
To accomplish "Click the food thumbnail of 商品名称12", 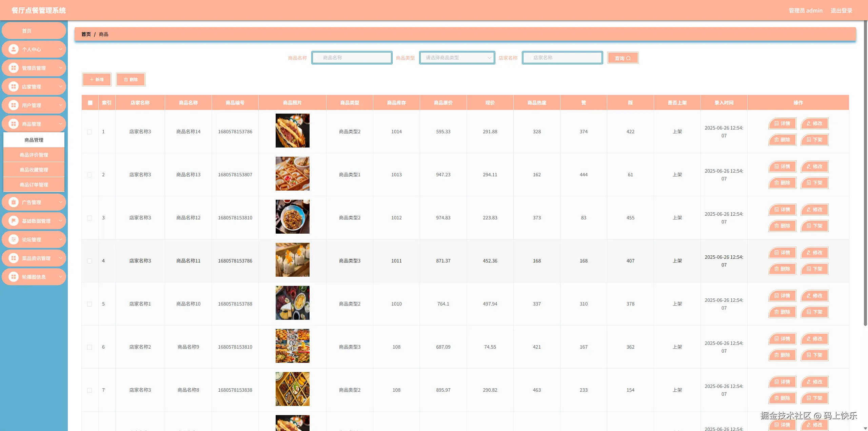I will 292,217.
